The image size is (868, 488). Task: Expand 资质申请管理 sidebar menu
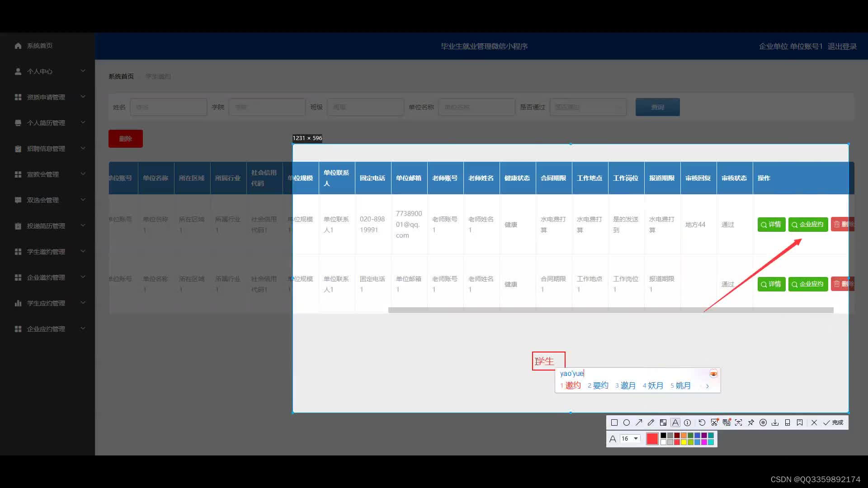[47, 97]
